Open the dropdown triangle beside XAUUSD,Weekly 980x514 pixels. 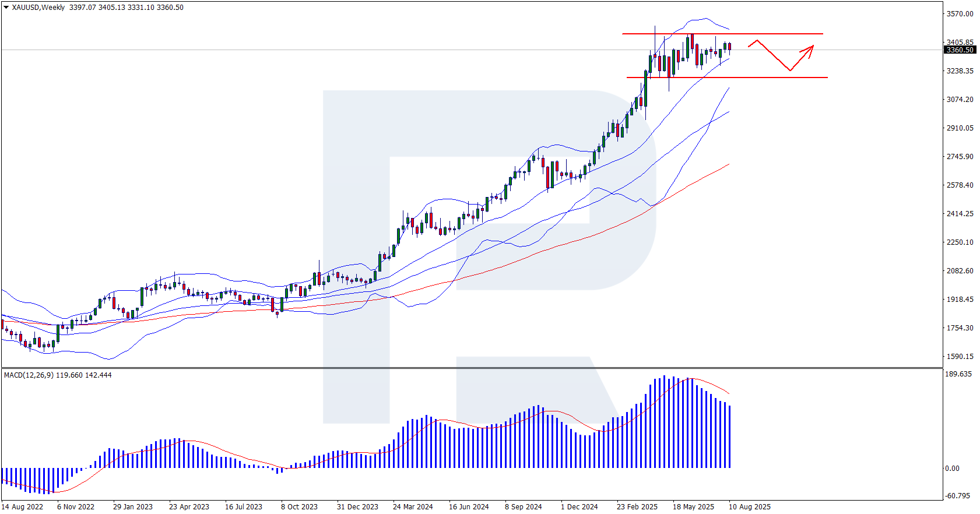6,8
